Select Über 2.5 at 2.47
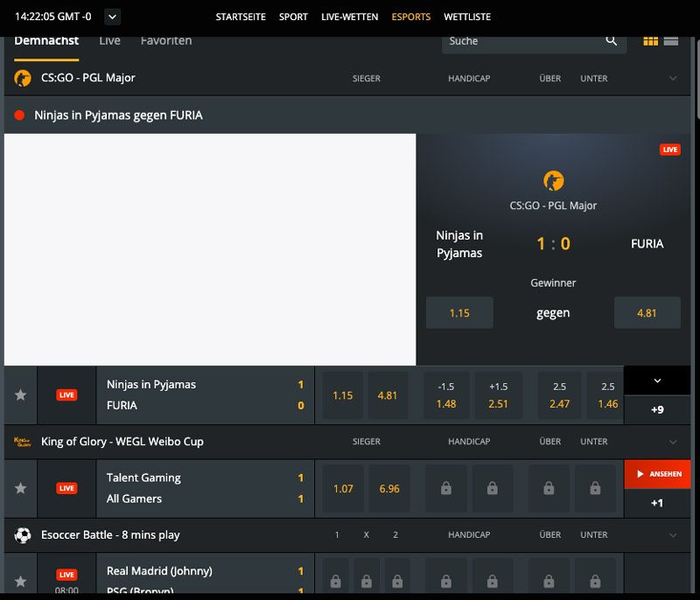This screenshot has height=600, width=700. (559, 395)
